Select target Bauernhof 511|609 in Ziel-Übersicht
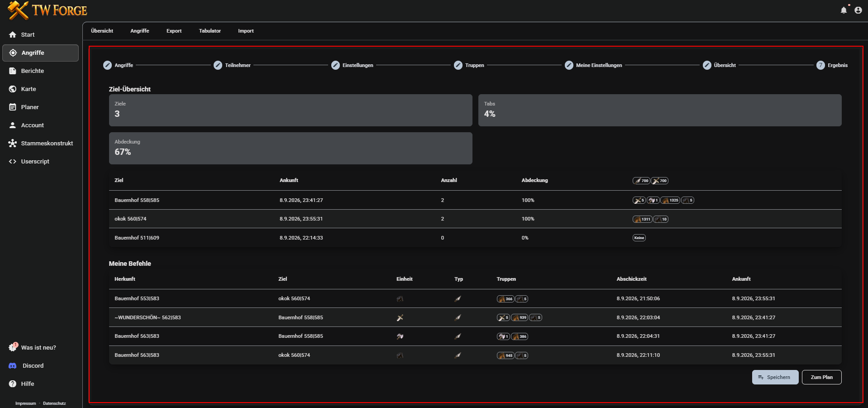This screenshot has height=408, width=868. [x=137, y=238]
